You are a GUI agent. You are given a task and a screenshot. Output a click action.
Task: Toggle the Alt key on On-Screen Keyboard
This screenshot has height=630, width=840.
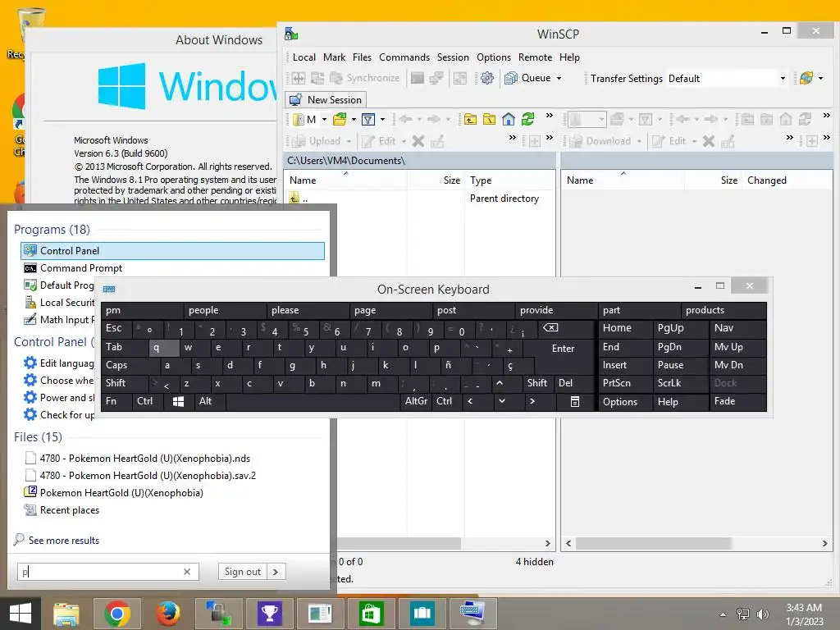coord(210,401)
